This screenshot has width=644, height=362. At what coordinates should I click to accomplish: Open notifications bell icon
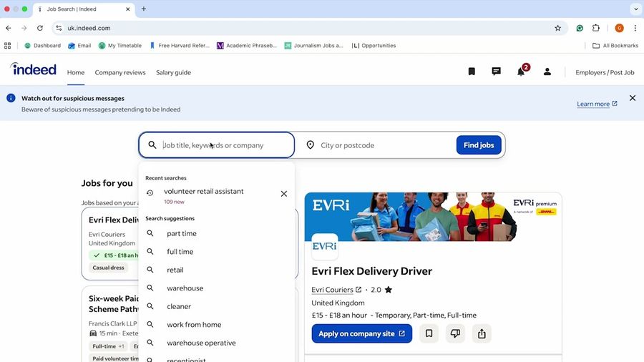tap(521, 72)
